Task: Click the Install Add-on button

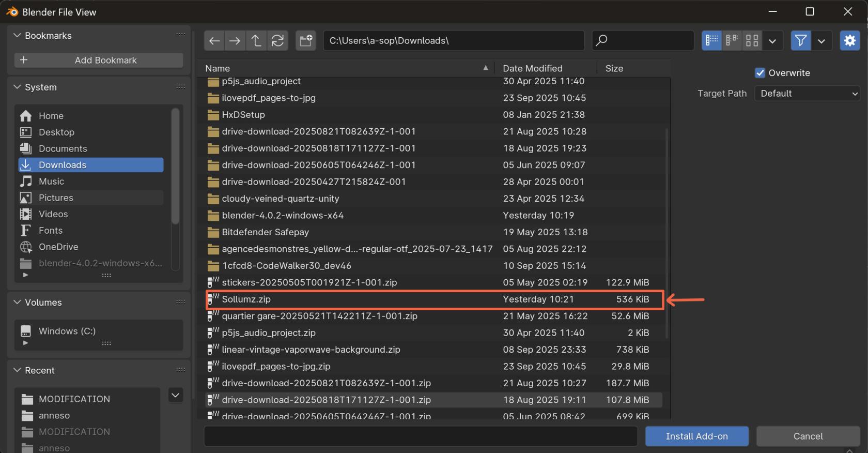Action: point(696,436)
